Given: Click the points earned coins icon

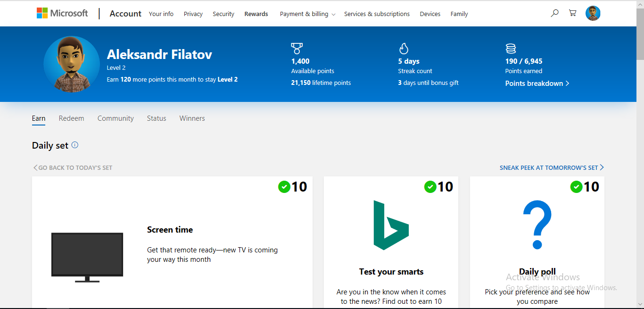Looking at the screenshot, I should click(511, 48).
